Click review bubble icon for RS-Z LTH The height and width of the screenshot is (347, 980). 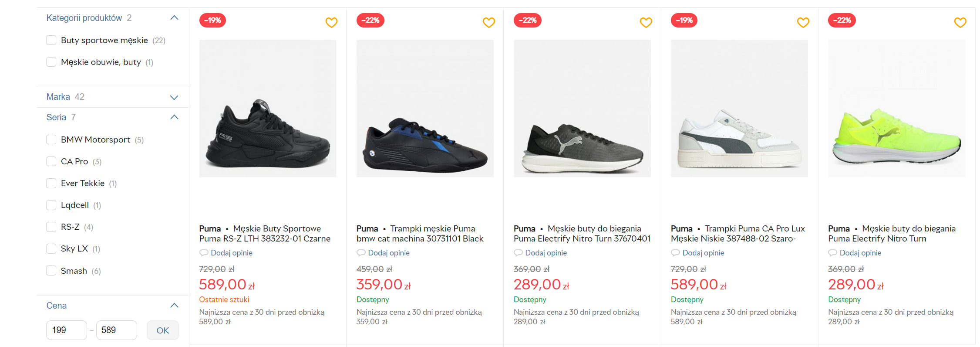click(204, 253)
